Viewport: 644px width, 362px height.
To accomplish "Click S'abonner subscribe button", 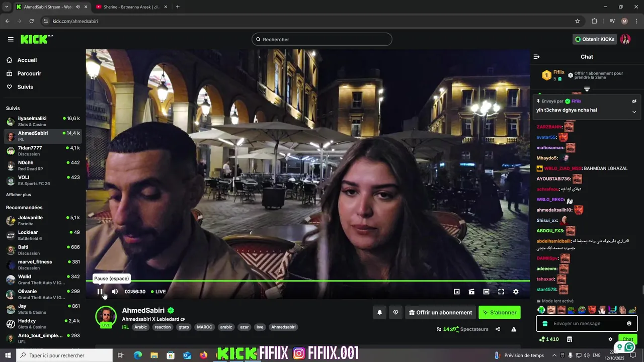I will [x=500, y=313].
